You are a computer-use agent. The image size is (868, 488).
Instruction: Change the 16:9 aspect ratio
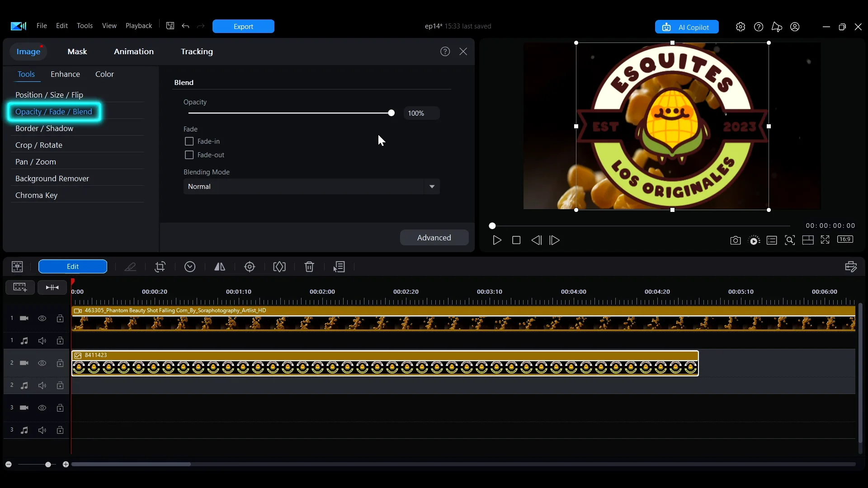[845, 239]
